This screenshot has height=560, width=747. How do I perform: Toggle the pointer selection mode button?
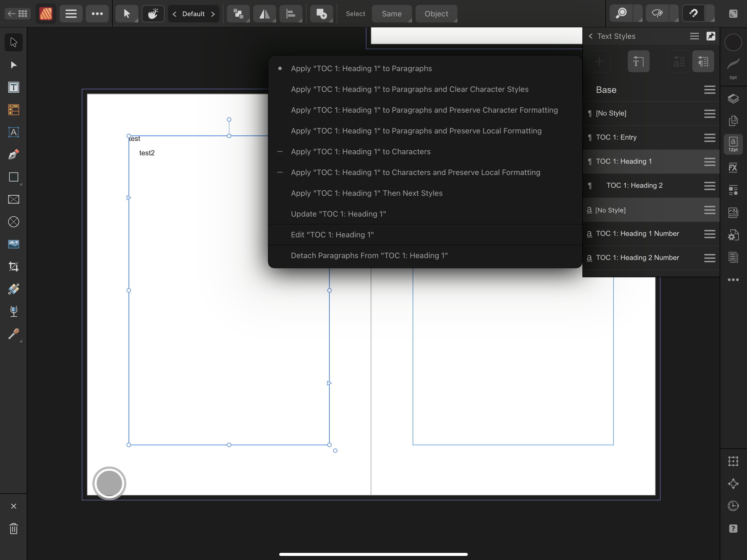pos(127,14)
